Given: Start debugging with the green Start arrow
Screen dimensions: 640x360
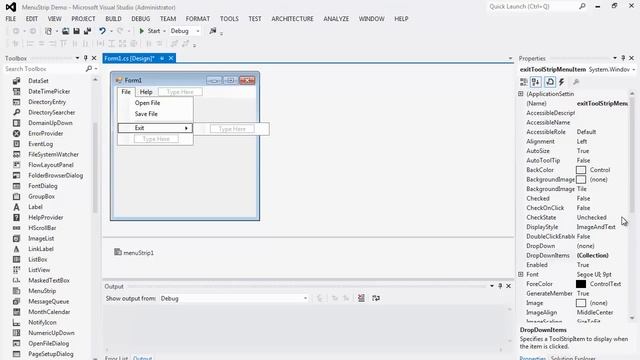Looking at the screenshot, I should point(142,31).
